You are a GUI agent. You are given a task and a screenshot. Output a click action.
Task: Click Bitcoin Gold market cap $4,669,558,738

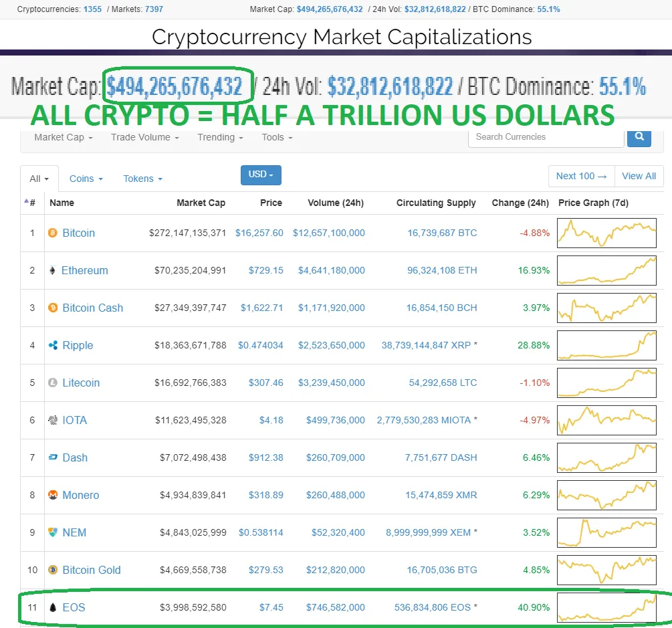[193, 570]
